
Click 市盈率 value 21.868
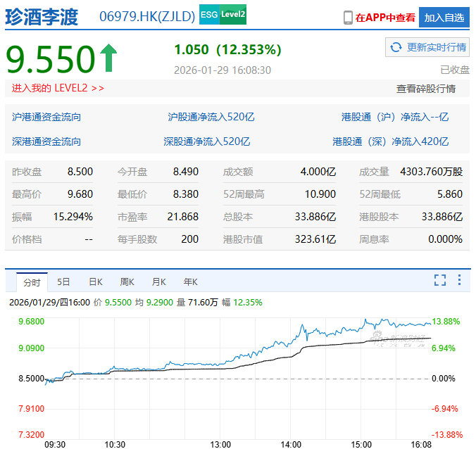pos(183,217)
